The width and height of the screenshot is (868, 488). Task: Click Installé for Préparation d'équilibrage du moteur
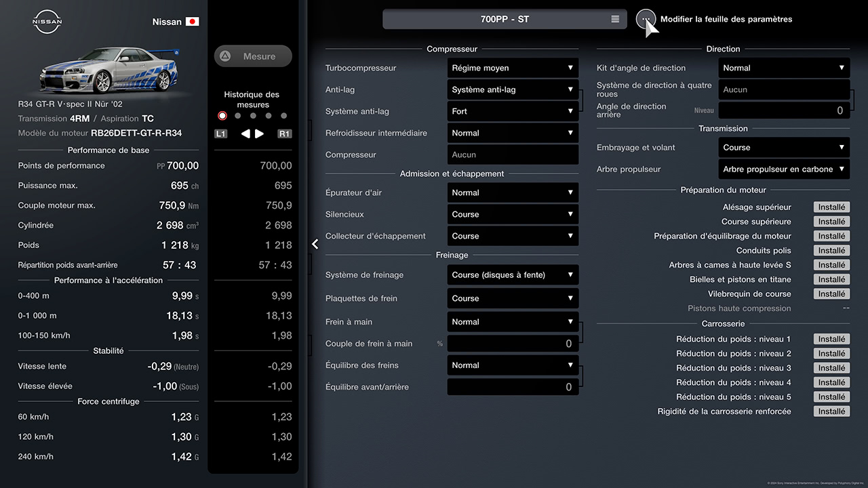coord(831,236)
